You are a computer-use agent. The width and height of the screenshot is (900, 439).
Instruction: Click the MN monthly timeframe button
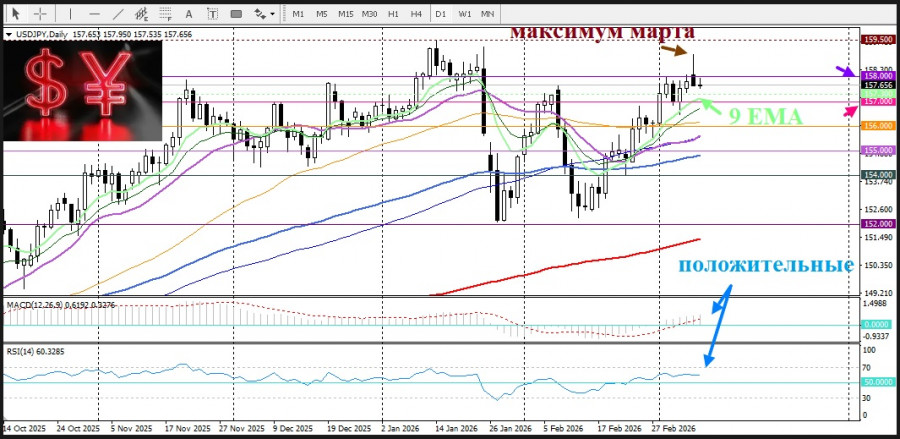pos(488,14)
